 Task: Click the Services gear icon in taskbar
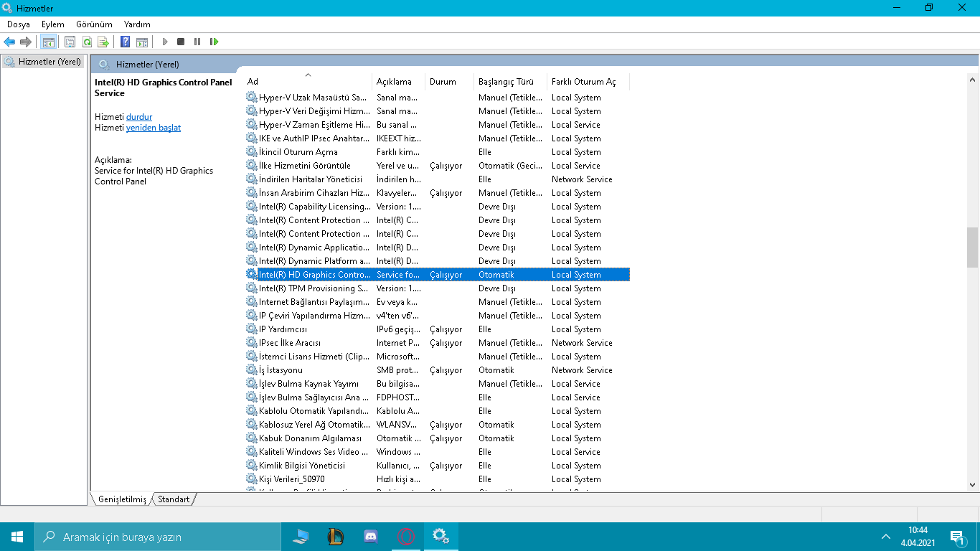pyautogui.click(x=440, y=537)
